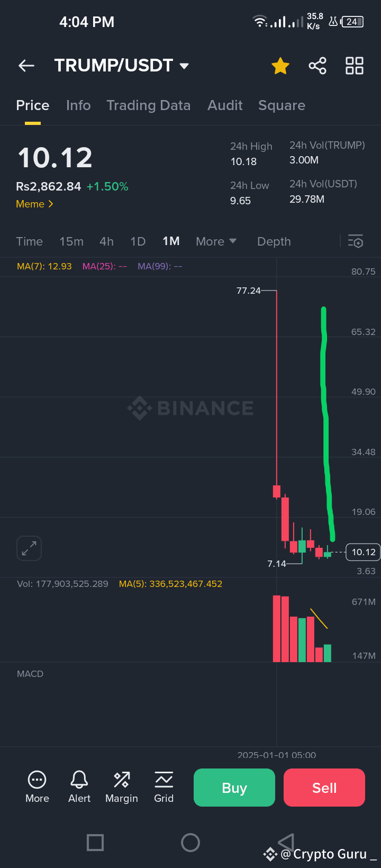Screen dimensions: 381x868
Task: Open the four-square grid menu icon
Action: (x=355, y=66)
